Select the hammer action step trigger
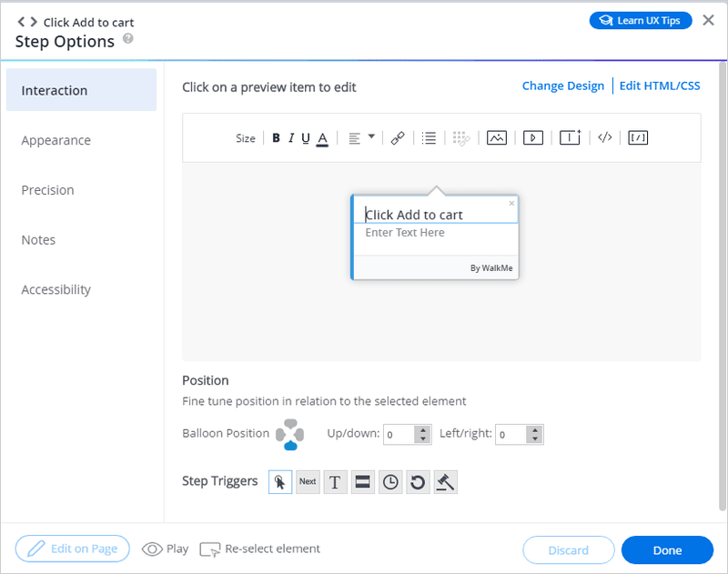 click(x=446, y=481)
